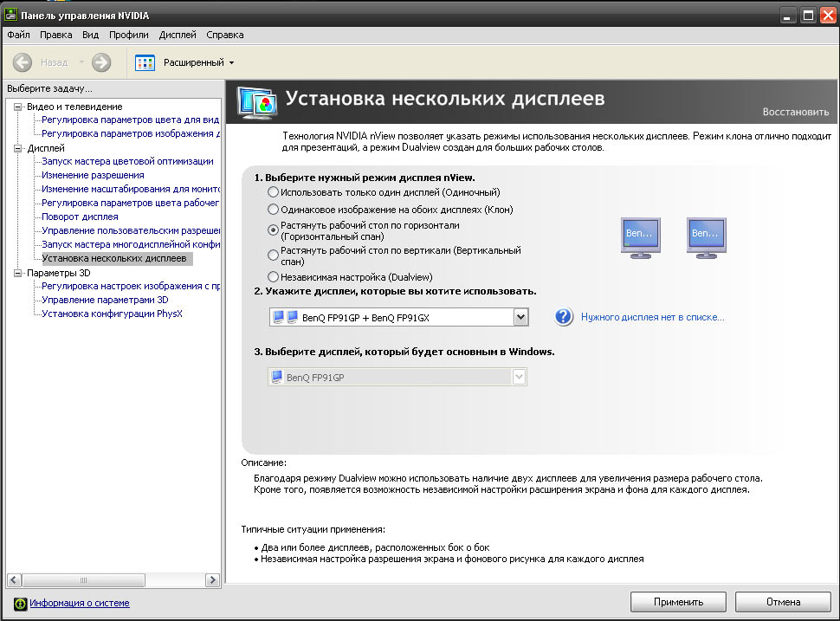The image size is (840, 621).
Task: Click the blue question mark help icon
Action: 564,317
